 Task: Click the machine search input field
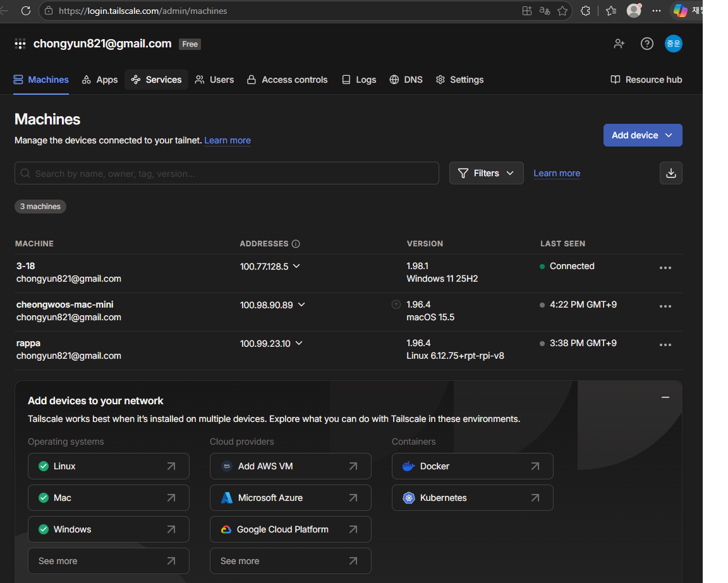pos(227,173)
